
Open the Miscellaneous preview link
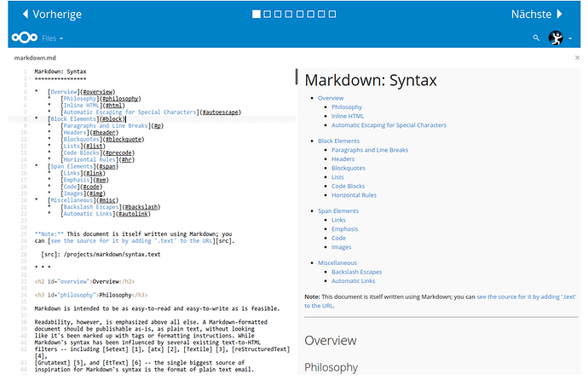tap(337, 263)
